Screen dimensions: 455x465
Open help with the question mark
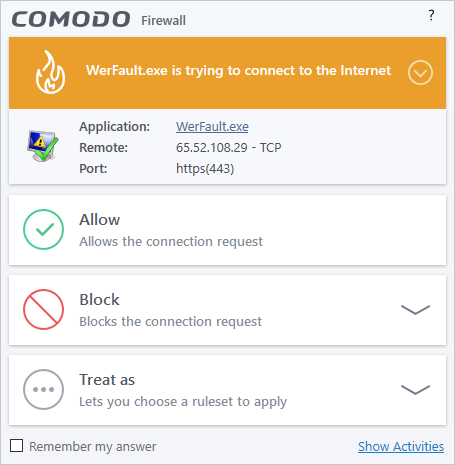click(431, 15)
